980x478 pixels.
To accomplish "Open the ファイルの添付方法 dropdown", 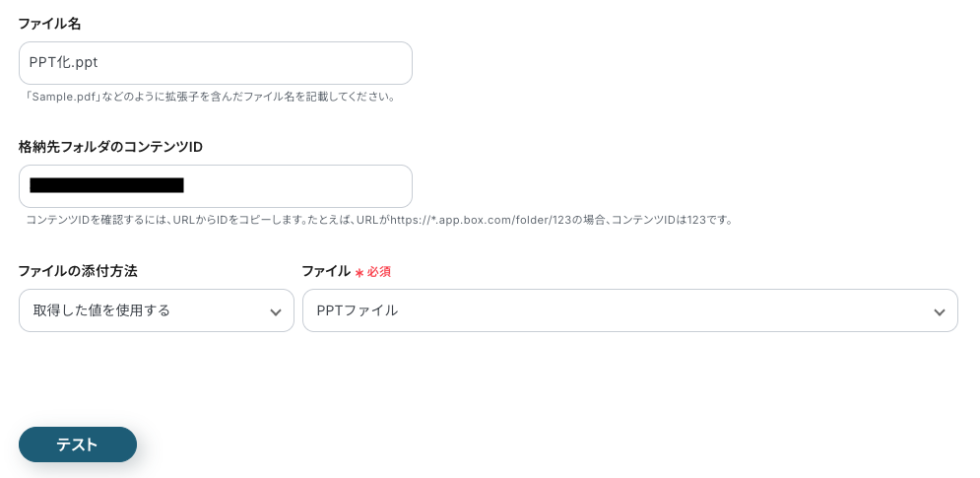I will (156, 310).
